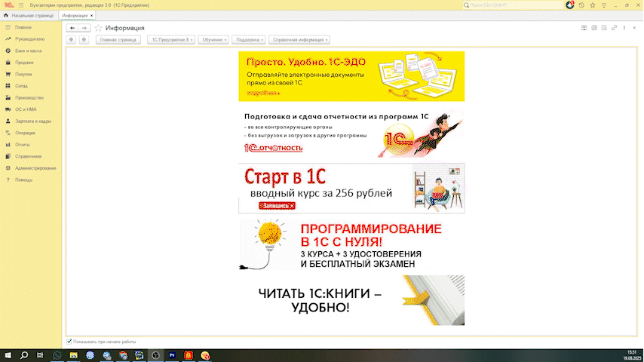
Task: Close the Информация tab
Action: 91,16
